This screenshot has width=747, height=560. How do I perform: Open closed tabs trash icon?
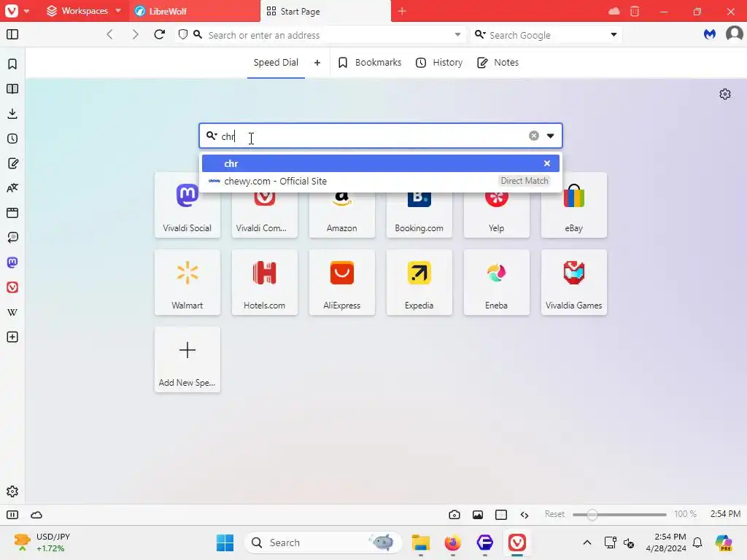click(x=635, y=11)
